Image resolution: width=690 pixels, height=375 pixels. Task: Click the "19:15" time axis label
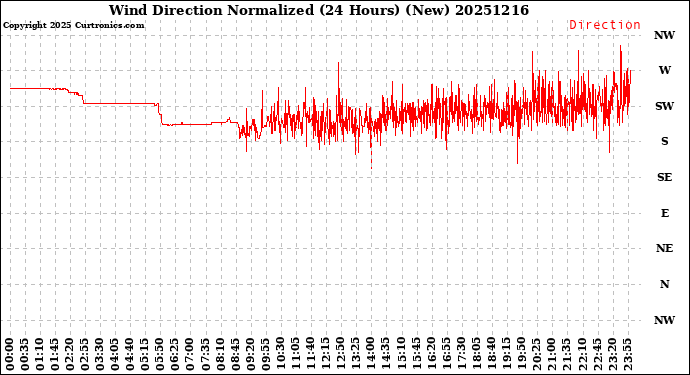pos(506,355)
